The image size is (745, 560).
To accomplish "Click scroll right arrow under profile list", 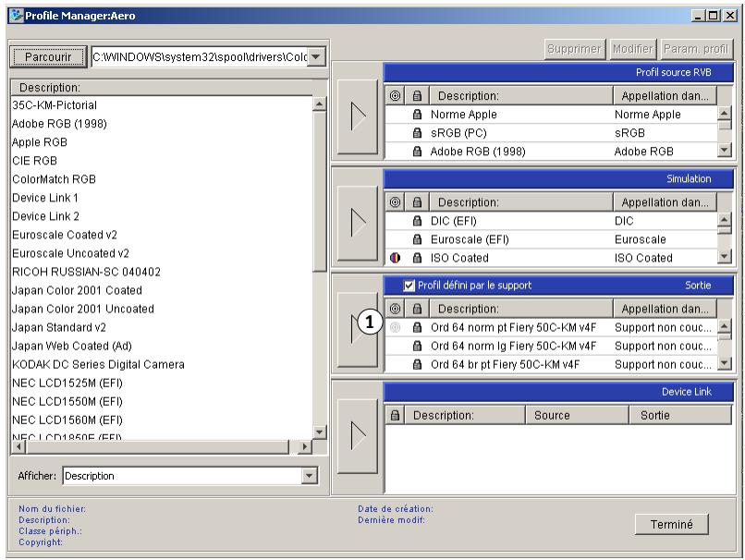I will pyautogui.click(x=304, y=446).
